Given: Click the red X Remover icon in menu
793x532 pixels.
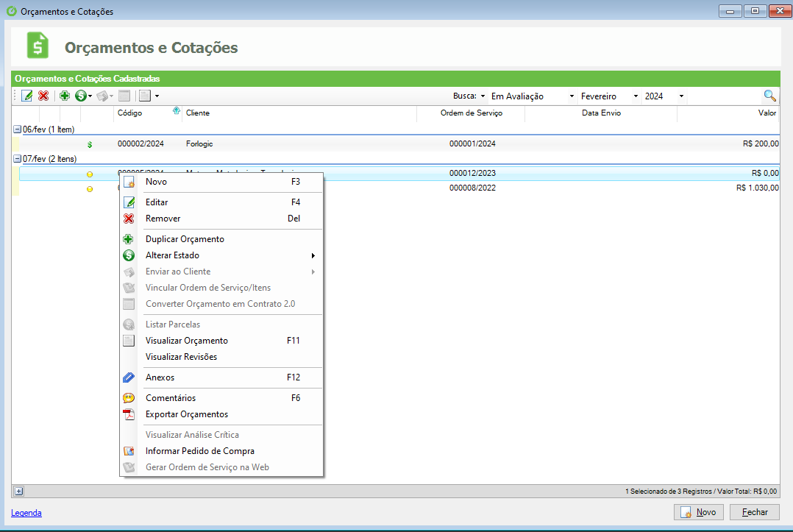Looking at the screenshot, I should pyautogui.click(x=129, y=219).
